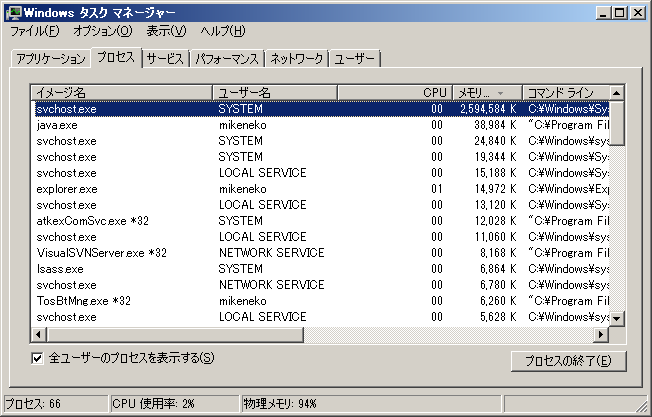Viewport: 652px width, 417px height.
Task: Click horizontal scrollbar right arrow
Action: coord(601,334)
